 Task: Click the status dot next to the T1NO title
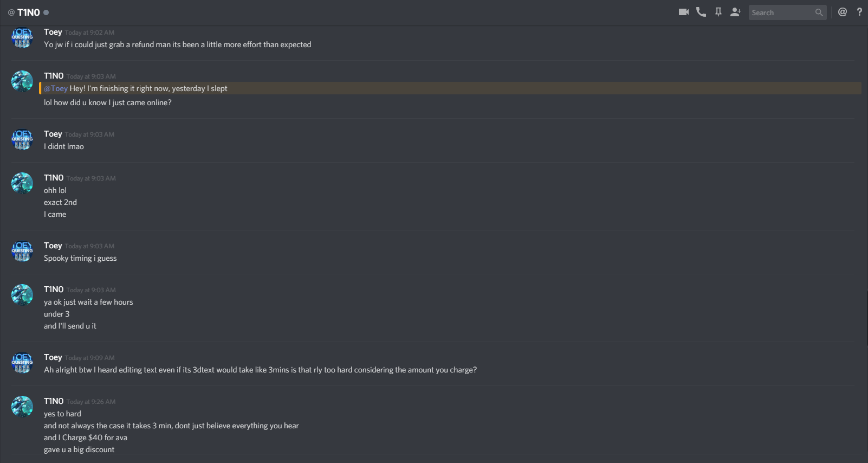46,12
